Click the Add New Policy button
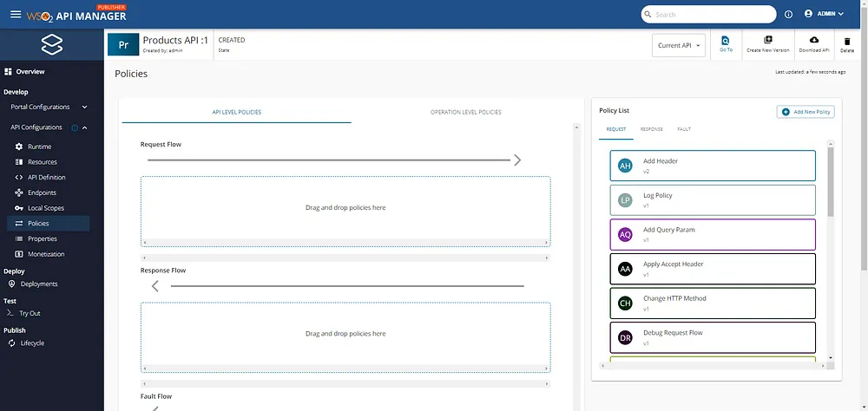The width and height of the screenshot is (868, 411). click(x=806, y=112)
